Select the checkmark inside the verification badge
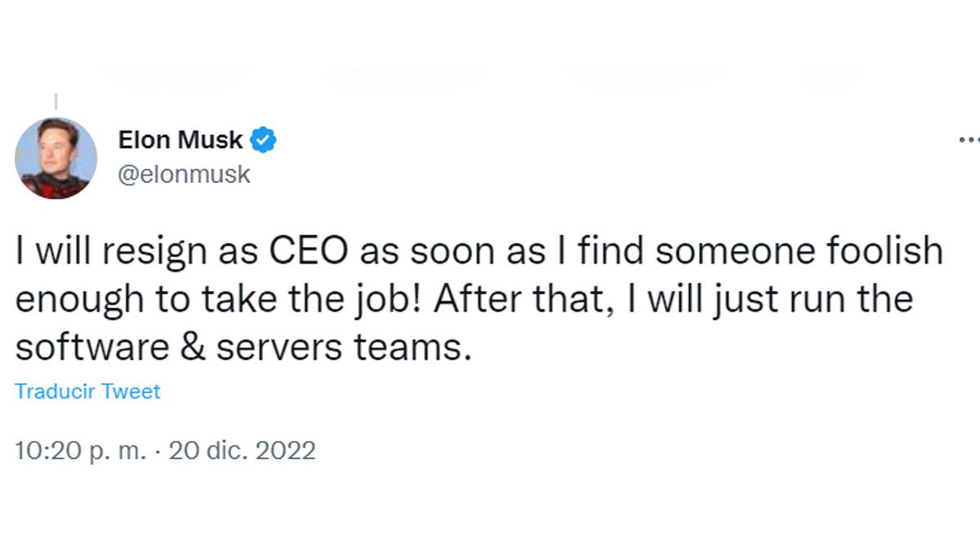Viewport: 980px width, 551px height. pos(261,139)
